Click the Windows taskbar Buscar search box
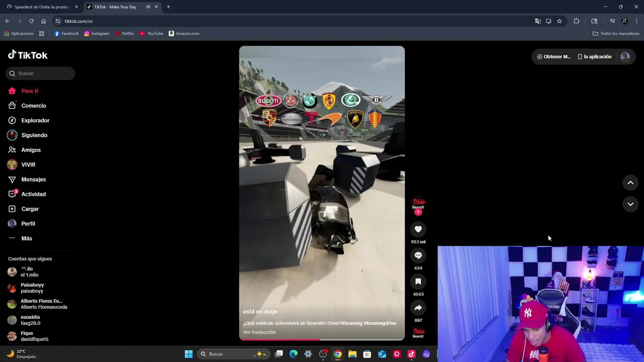Viewport: 644px width, 362px height. pyautogui.click(x=233, y=354)
